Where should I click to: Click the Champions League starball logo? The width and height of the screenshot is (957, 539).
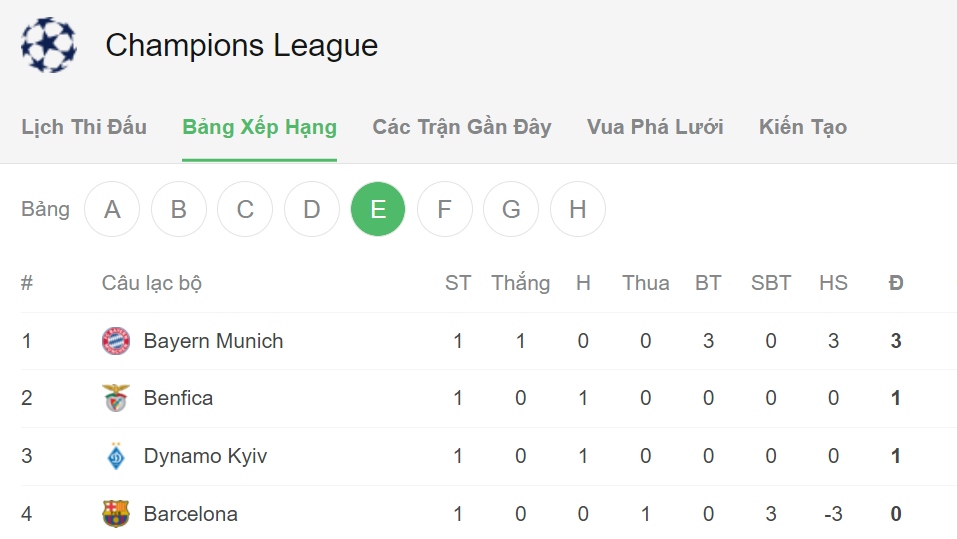(48, 45)
